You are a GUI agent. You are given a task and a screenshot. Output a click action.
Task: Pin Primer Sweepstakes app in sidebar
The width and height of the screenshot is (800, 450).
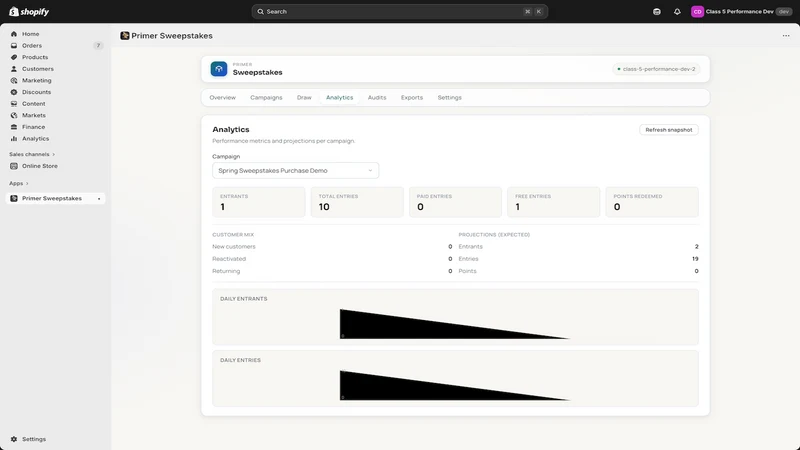coord(99,198)
